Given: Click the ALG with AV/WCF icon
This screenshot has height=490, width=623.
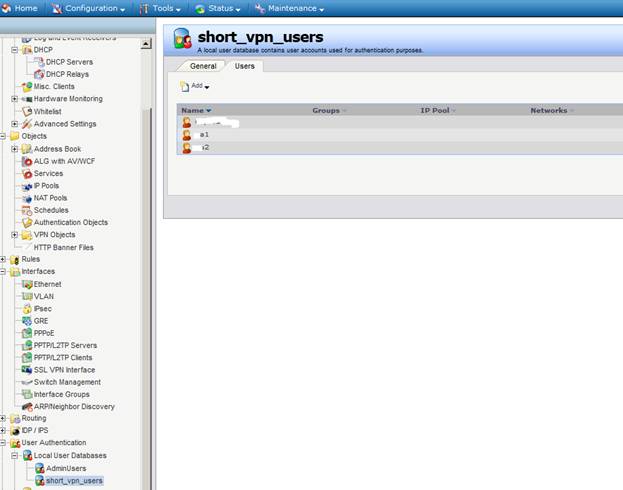Looking at the screenshot, I should [27, 161].
